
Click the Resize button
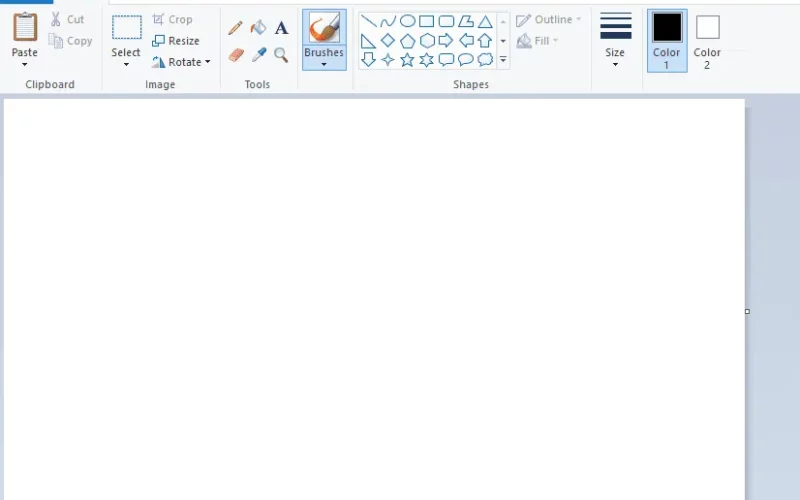click(x=176, y=41)
